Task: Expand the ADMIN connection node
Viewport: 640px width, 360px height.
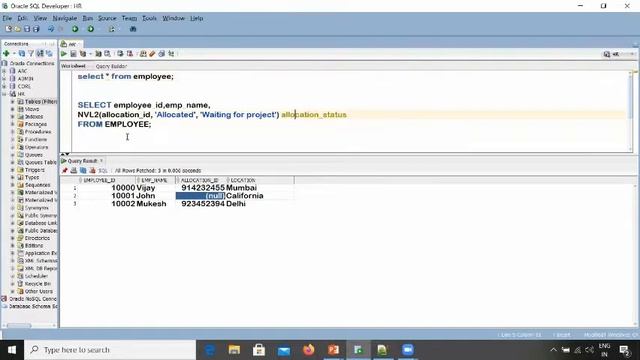Action: [x=4, y=78]
